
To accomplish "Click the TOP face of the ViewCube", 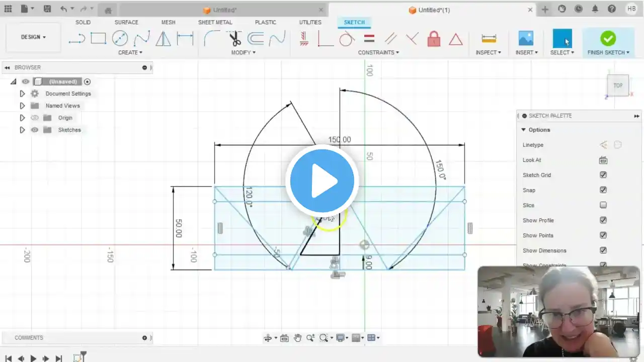I will pos(618,85).
